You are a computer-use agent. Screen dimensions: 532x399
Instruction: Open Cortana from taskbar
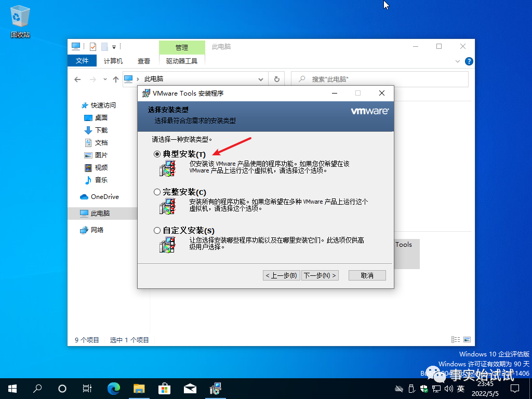[x=62, y=389]
